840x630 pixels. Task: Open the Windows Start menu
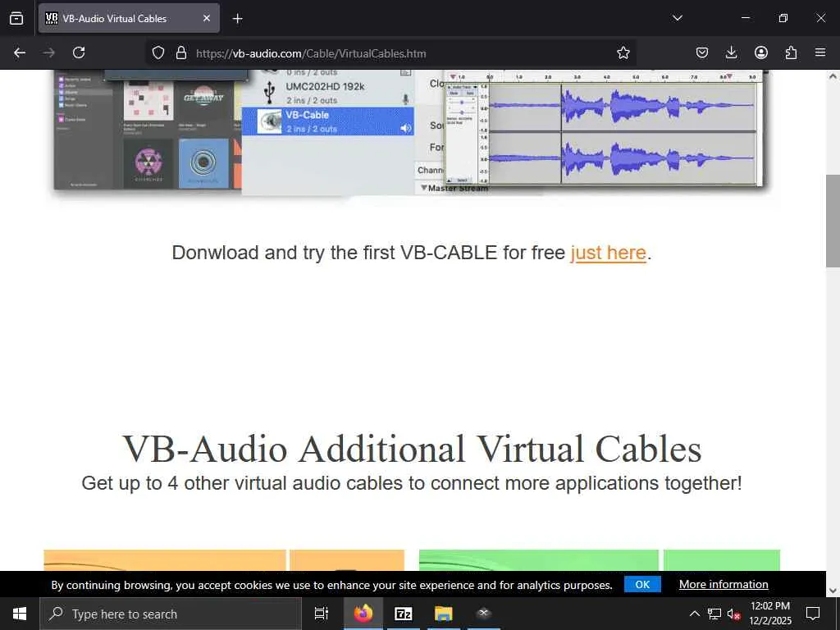[20, 614]
